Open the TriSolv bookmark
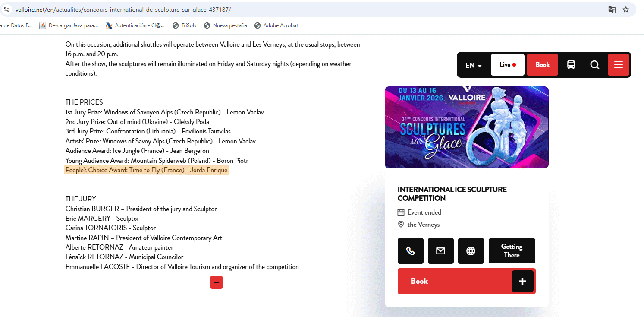 pyautogui.click(x=185, y=25)
